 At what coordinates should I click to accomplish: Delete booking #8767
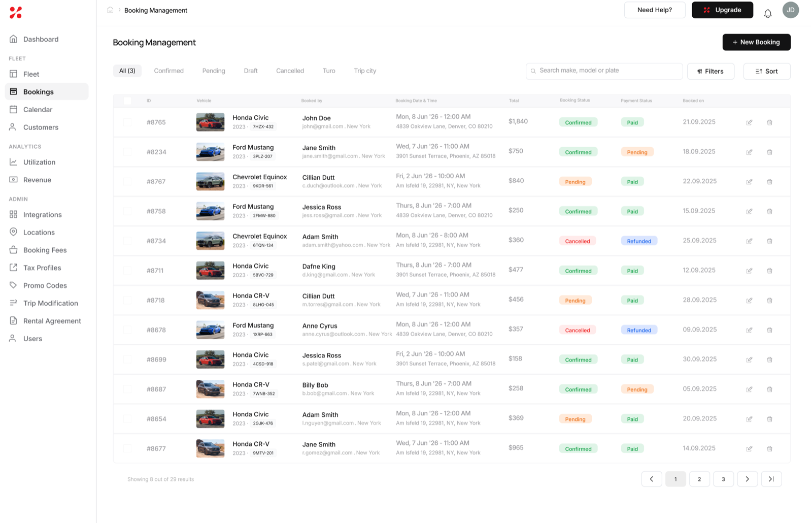point(769,182)
